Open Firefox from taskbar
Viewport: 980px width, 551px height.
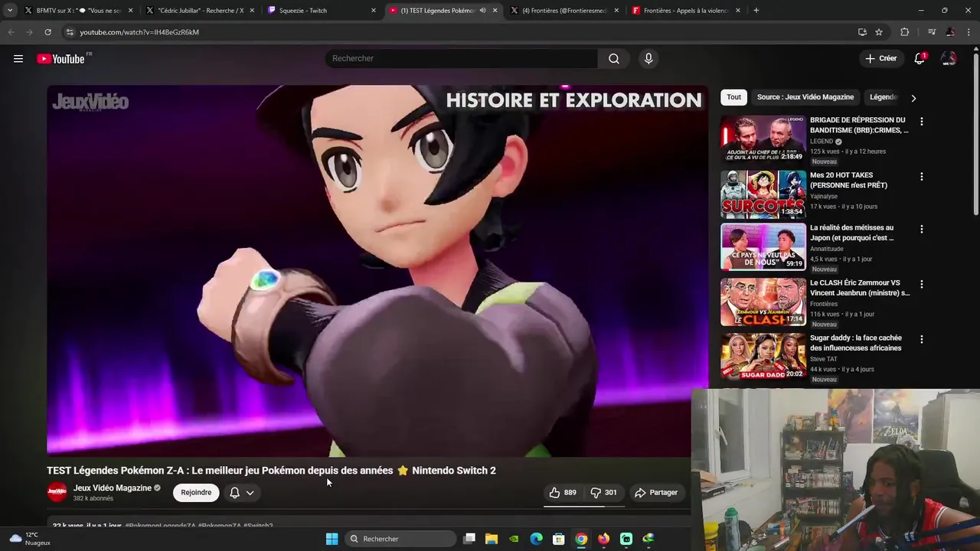click(604, 539)
